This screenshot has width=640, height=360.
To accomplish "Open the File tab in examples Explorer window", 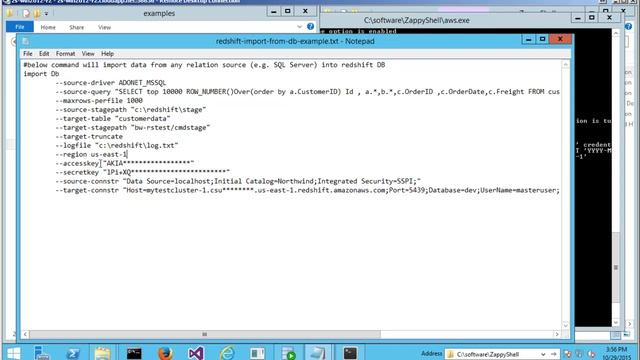I will 20,27.
